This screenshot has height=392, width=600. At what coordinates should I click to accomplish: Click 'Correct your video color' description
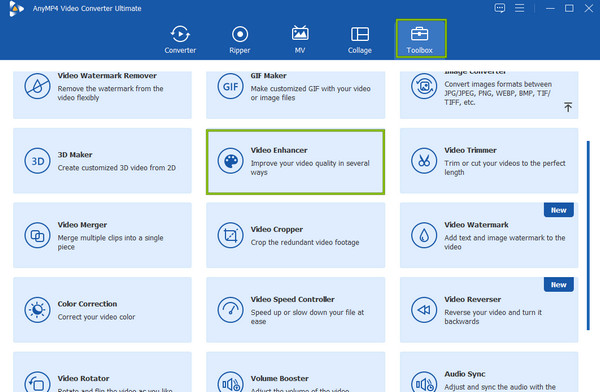click(x=96, y=317)
